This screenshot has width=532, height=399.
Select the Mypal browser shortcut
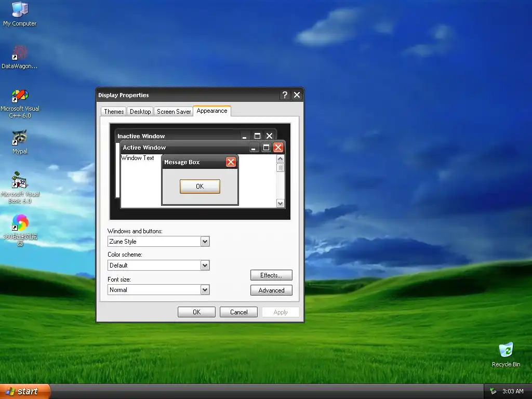tap(20, 142)
